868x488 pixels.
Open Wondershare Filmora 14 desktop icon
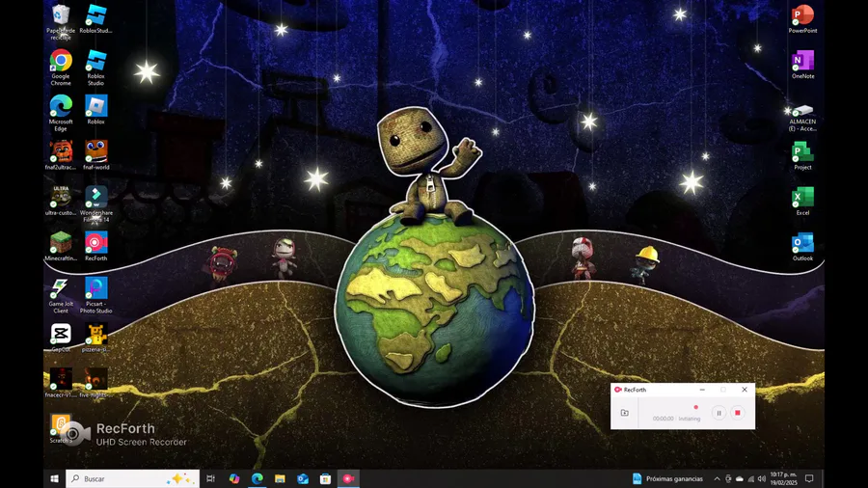point(95,204)
